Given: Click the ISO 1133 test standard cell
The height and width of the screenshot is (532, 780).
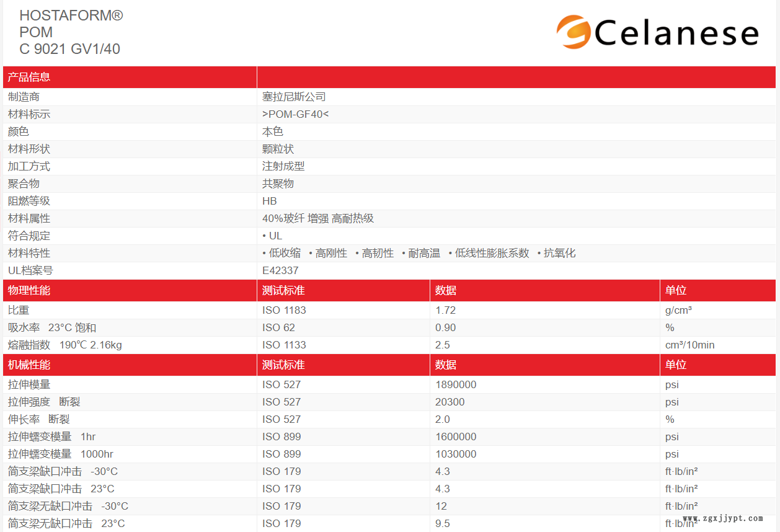Looking at the screenshot, I should point(284,345).
